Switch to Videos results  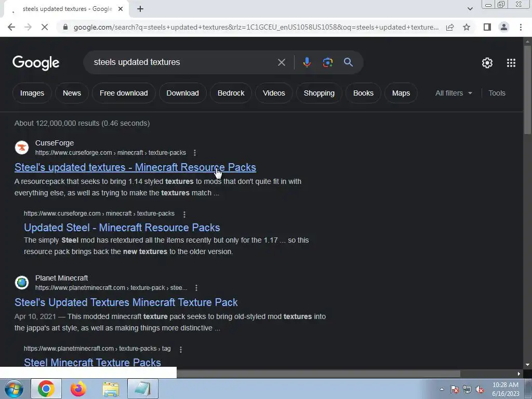pos(274,93)
